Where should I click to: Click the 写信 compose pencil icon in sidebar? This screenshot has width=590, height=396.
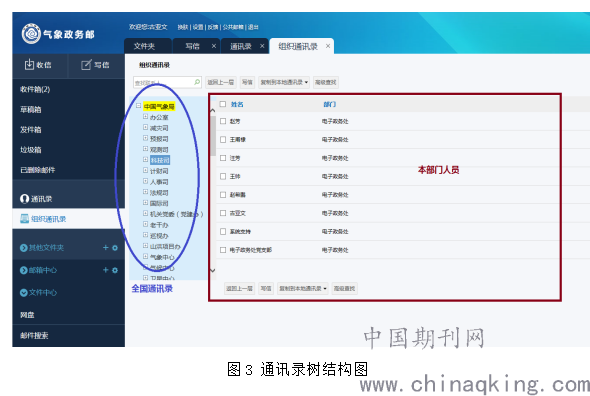click(x=86, y=65)
